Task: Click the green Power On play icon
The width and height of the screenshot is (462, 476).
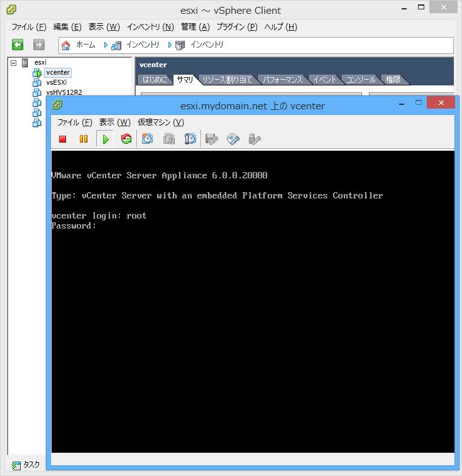Action: pos(105,139)
